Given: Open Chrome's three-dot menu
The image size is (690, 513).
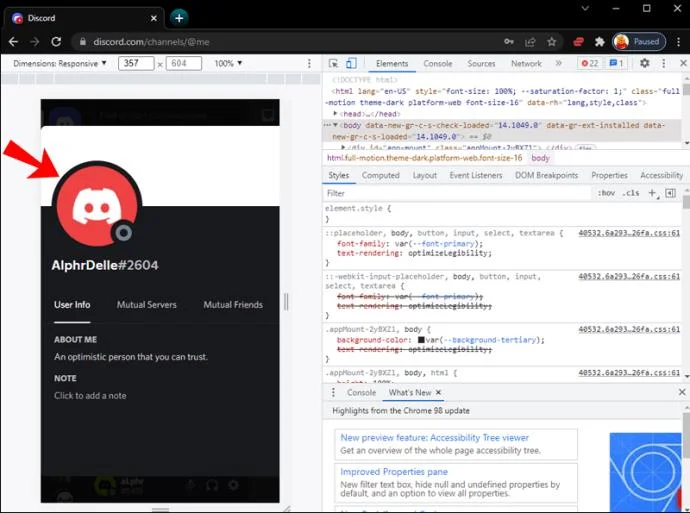Looking at the screenshot, I should tap(678, 42).
